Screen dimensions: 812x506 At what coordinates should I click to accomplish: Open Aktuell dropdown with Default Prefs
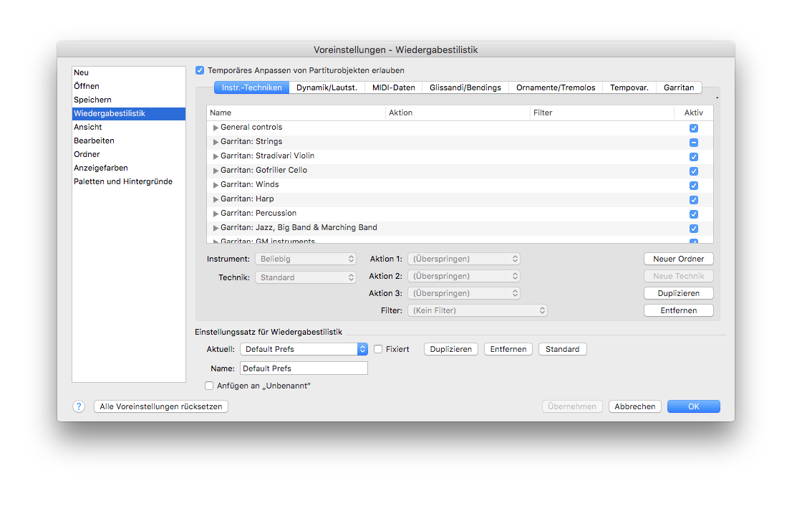tap(304, 350)
